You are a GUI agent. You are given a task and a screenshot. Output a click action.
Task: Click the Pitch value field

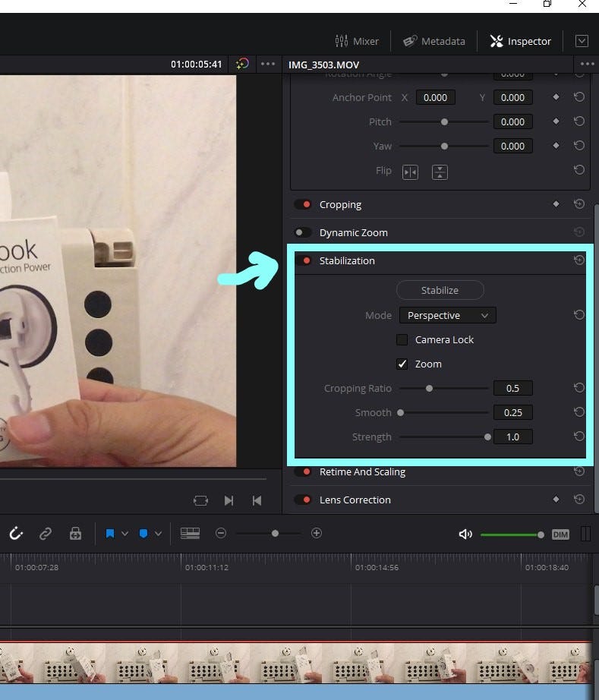pos(513,121)
